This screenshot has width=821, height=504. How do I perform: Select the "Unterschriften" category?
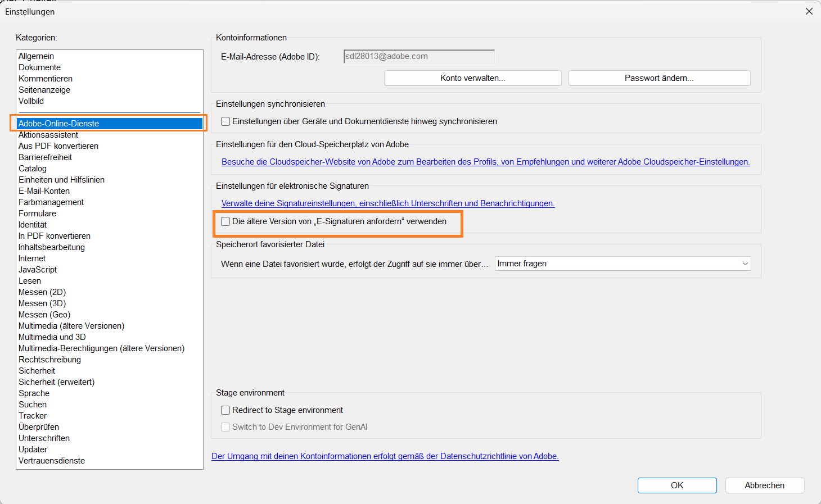tap(44, 438)
